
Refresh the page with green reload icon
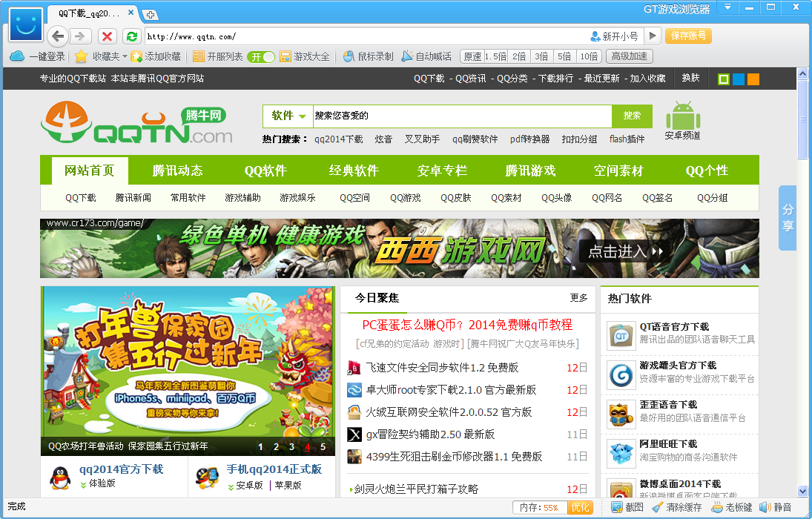(132, 36)
